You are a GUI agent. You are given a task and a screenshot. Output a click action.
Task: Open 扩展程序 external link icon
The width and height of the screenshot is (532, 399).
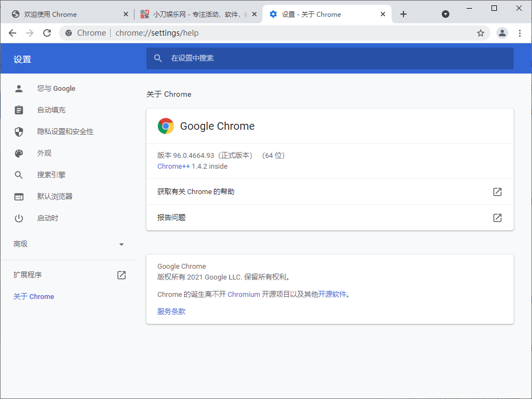122,275
